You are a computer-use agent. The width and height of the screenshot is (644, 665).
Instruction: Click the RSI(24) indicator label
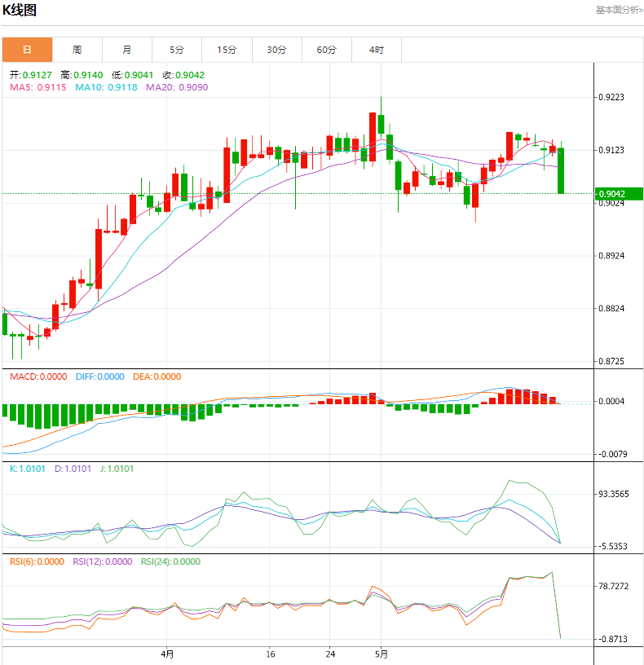[170, 562]
